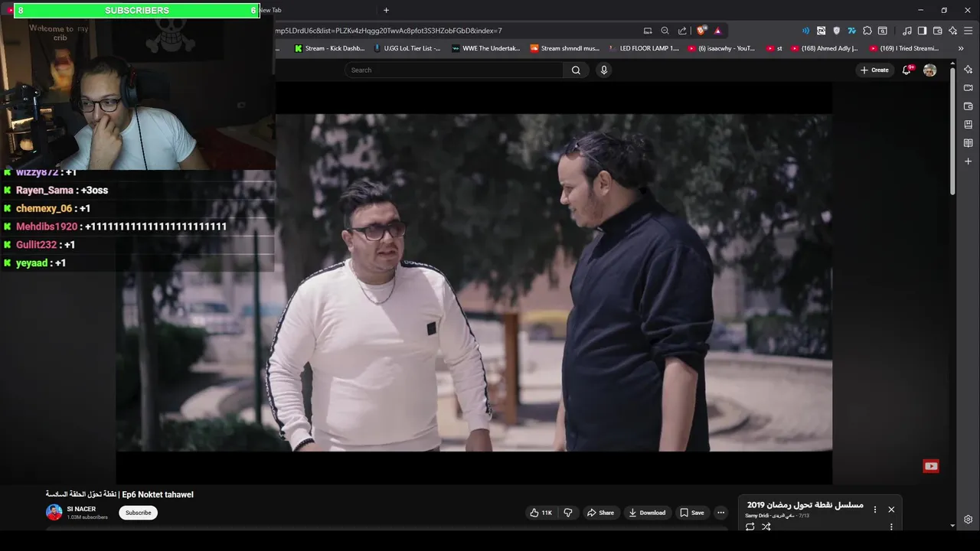The height and width of the screenshot is (551, 980).
Task: Click the Share button under video
Action: pyautogui.click(x=600, y=513)
